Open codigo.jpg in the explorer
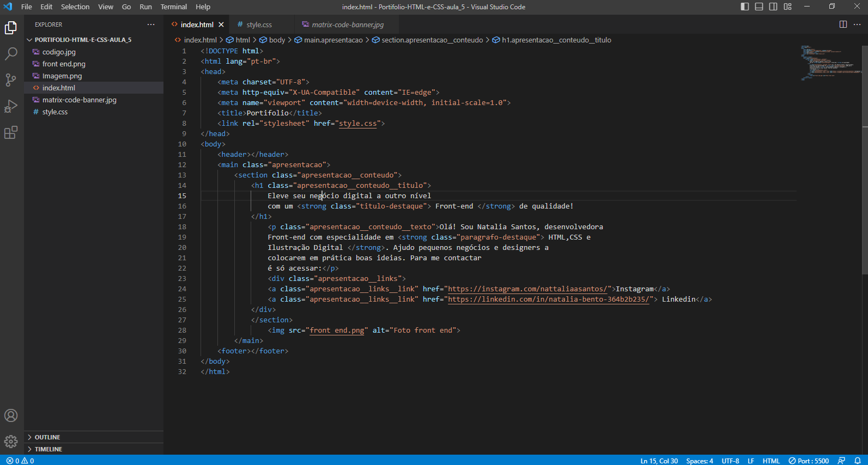The width and height of the screenshot is (868, 465). (x=94, y=52)
